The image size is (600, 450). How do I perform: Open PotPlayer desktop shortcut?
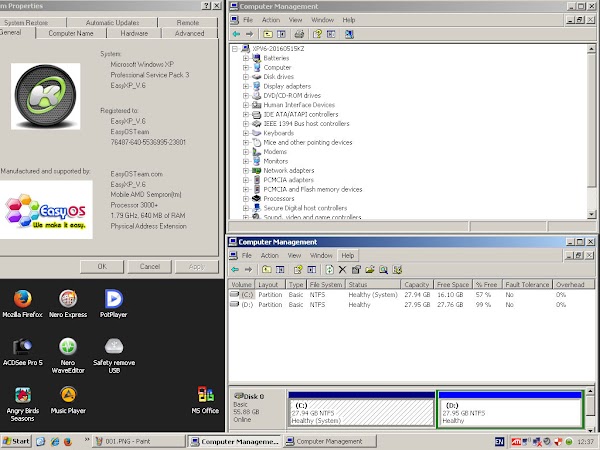[x=113, y=299]
